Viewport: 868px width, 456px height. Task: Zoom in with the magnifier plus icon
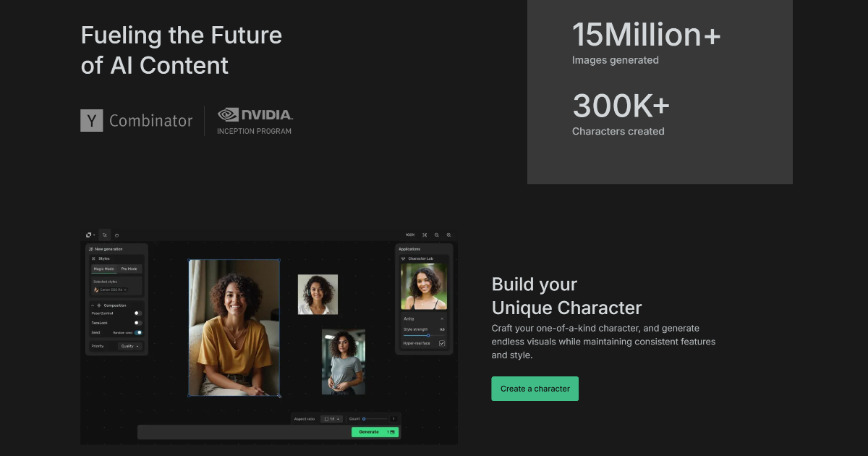click(x=448, y=235)
